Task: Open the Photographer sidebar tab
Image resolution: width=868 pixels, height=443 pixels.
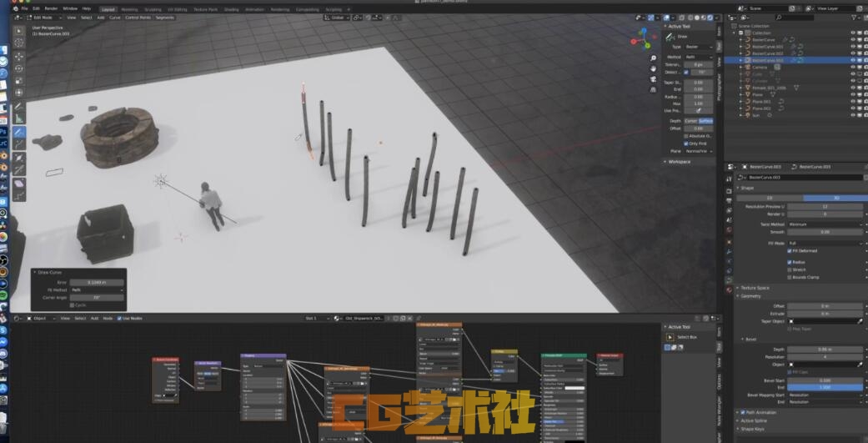Action: click(x=719, y=87)
